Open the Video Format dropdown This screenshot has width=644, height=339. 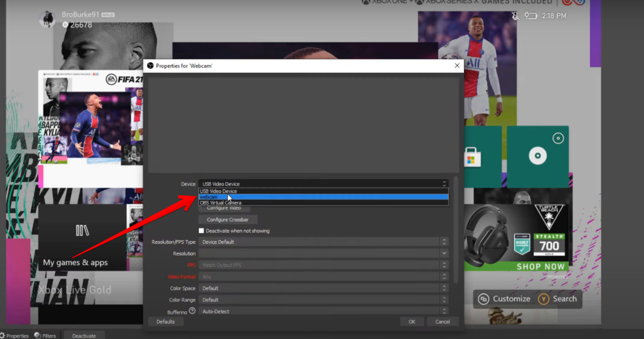tap(323, 277)
